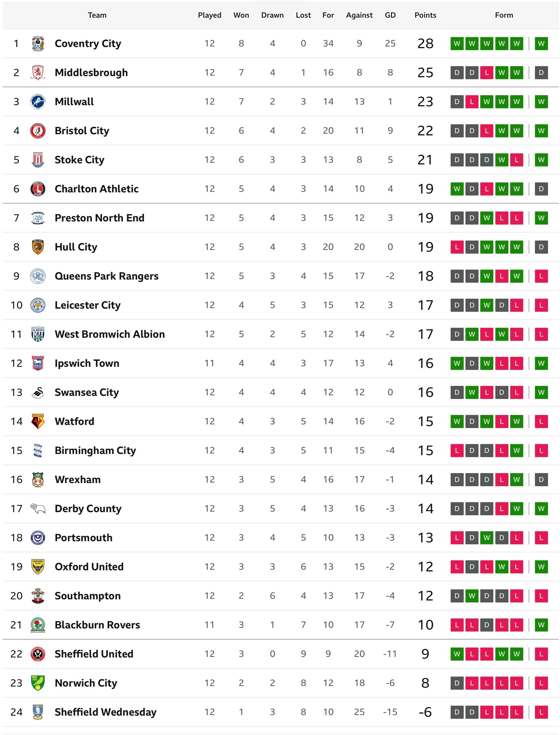Click the Form column header
560x735 pixels.
click(x=504, y=15)
